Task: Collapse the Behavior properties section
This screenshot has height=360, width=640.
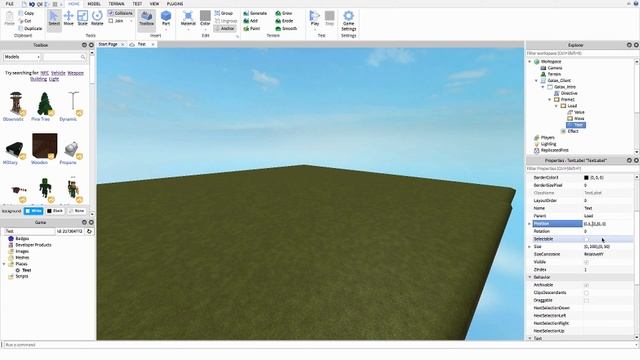Action: 529,277
